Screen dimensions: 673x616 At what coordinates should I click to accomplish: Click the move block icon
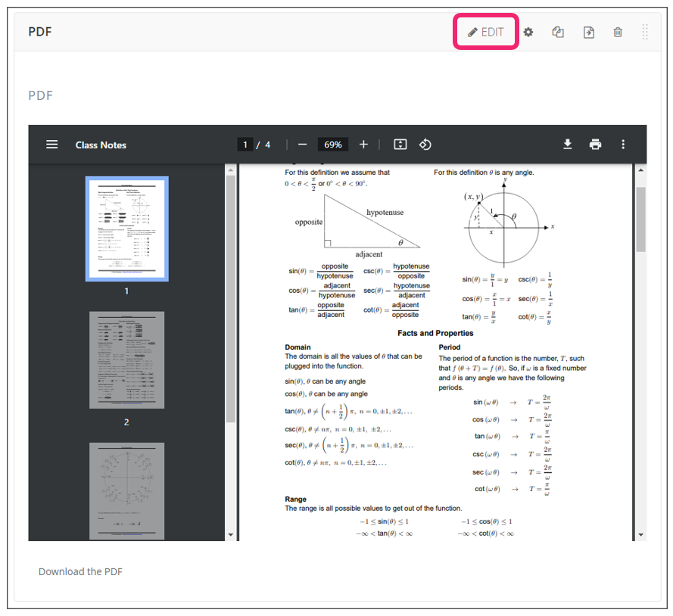tap(588, 32)
